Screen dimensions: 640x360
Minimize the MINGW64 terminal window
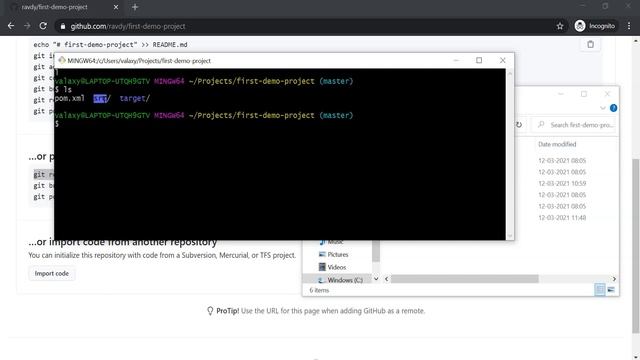coord(456,60)
